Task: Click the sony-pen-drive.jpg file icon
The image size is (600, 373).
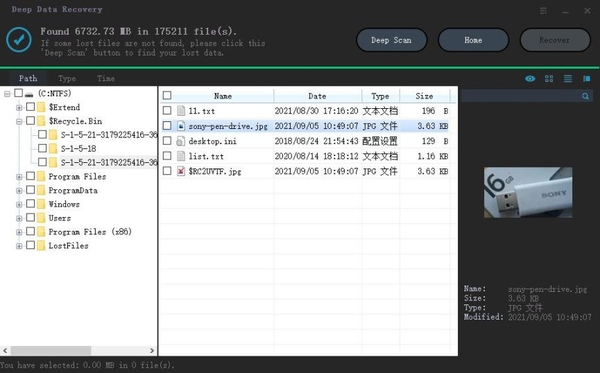Action: tap(181, 126)
